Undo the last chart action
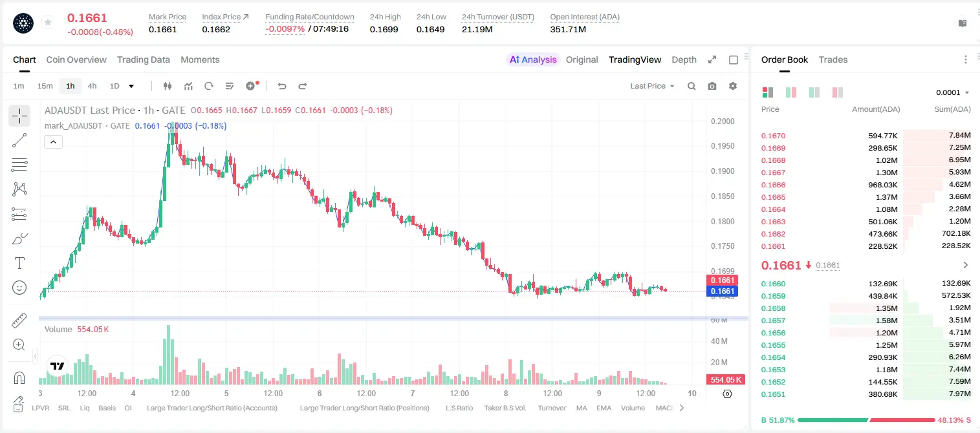This screenshot has width=980, height=433. point(282,86)
